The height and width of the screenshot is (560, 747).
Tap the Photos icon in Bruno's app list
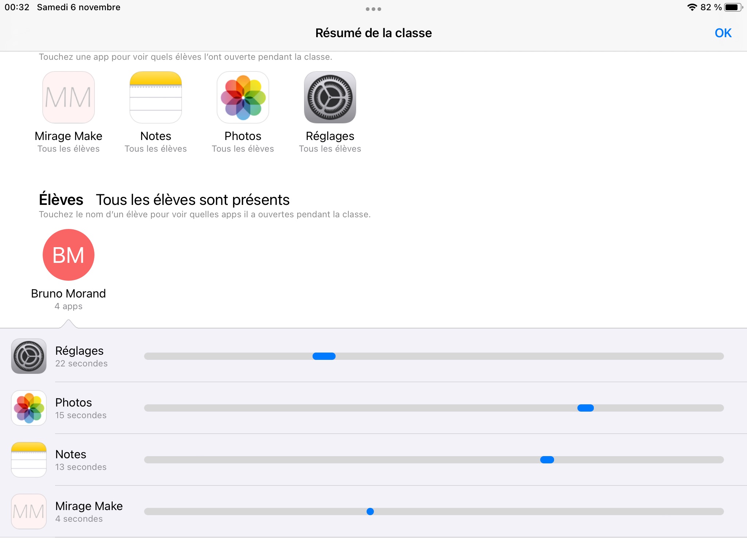[29, 408]
